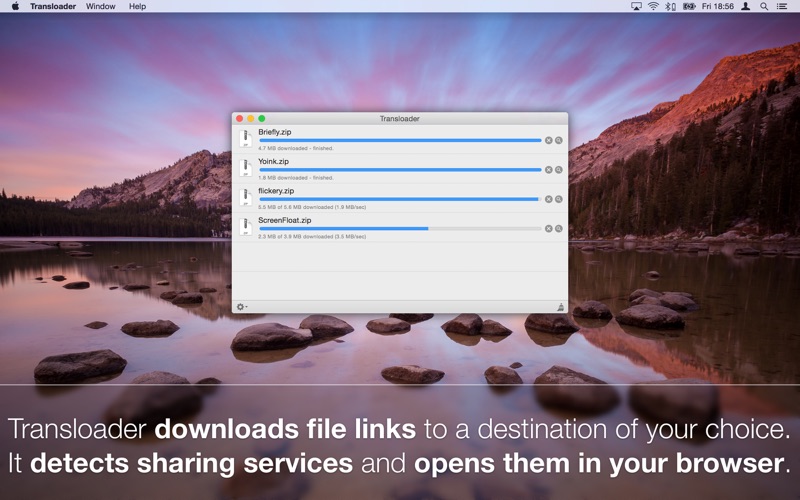800x500 pixels.
Task: Stop the flickery.zip download
Action: tap(549, 199)
